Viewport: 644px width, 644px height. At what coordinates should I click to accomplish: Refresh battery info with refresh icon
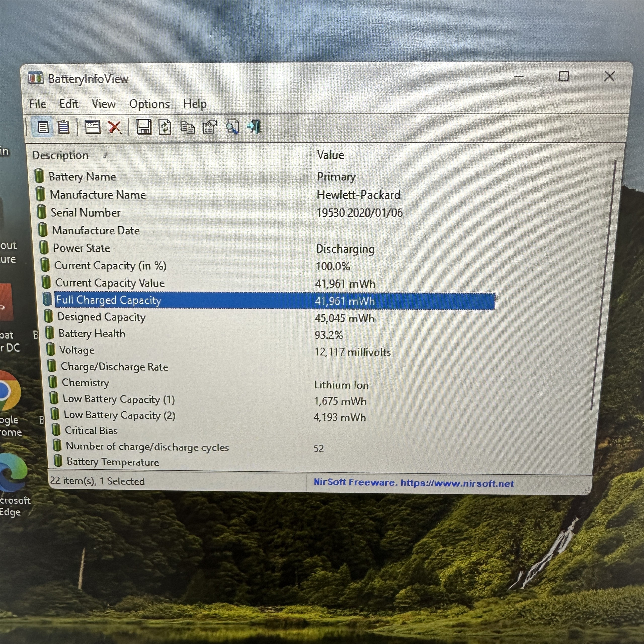tap(165, 127)
